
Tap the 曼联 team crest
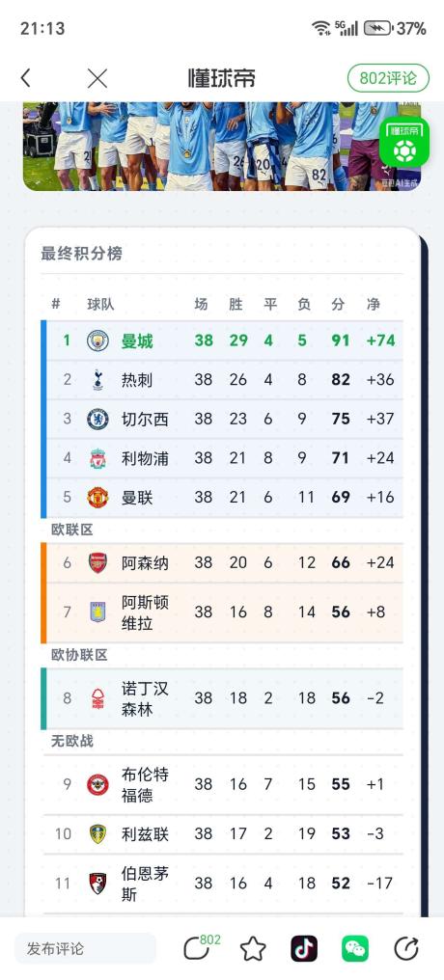[x=98, y=498]
